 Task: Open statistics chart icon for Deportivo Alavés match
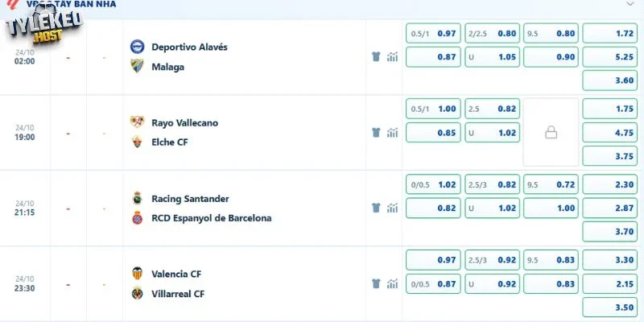[x=392, y=56]
